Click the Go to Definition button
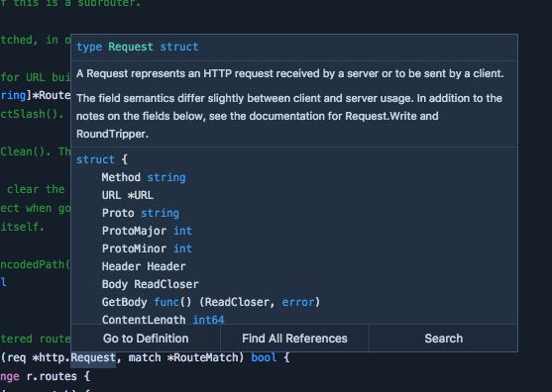 click(146, 339)
